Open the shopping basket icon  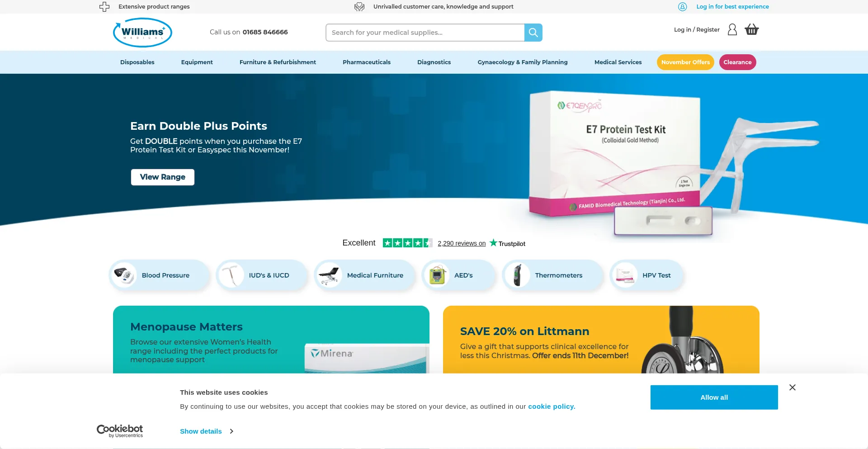[751, 29]
